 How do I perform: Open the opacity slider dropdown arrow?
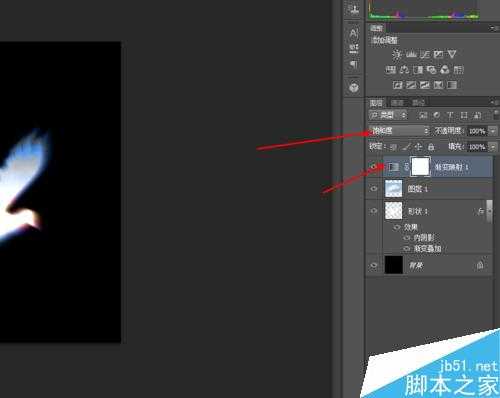(493, 131)
